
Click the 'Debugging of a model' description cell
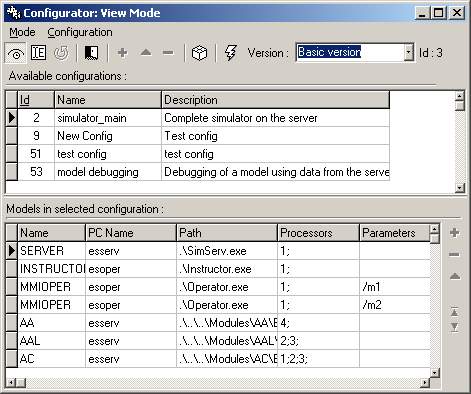tap(275, 172)
